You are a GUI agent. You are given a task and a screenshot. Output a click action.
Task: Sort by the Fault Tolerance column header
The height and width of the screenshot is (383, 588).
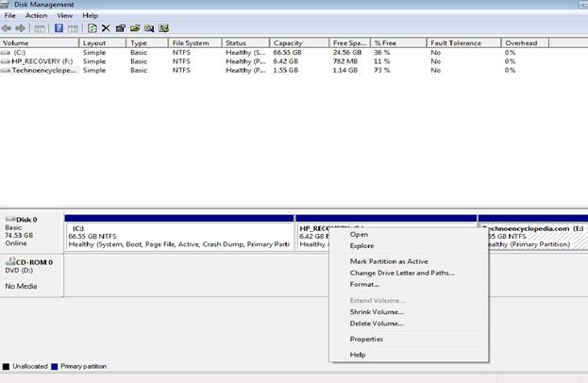463,42
